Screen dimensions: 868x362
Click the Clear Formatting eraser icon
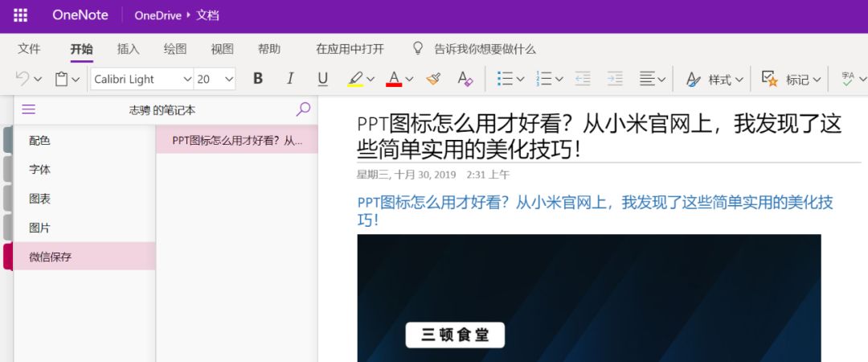[465, 80]
